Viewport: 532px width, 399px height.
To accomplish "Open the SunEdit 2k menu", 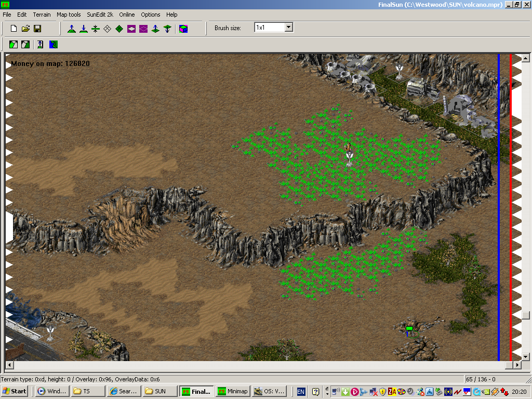I will (x=100, y=15).
